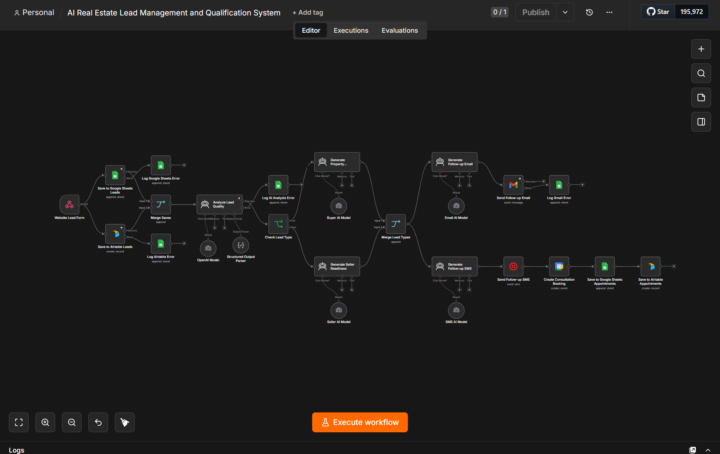Select the Create Consultation Booking calendar node
The width and height of the screenshot is (720, 454).
(x=559, y=266)
